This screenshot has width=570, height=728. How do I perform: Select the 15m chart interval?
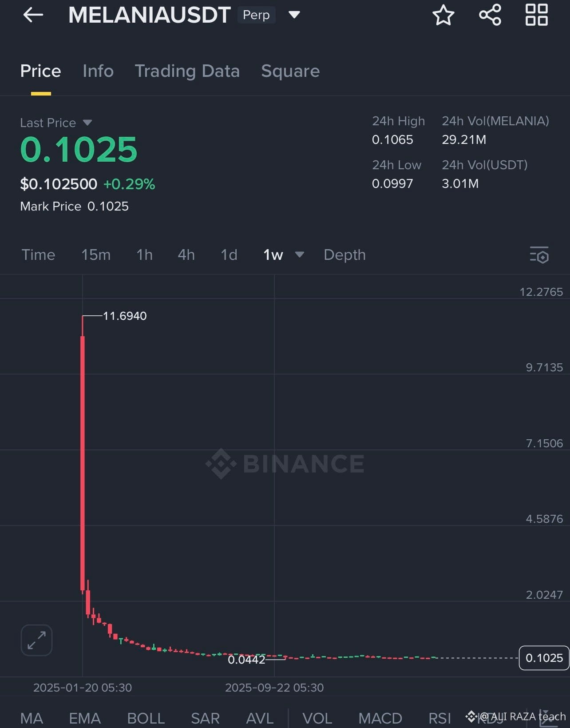(96, 255)
